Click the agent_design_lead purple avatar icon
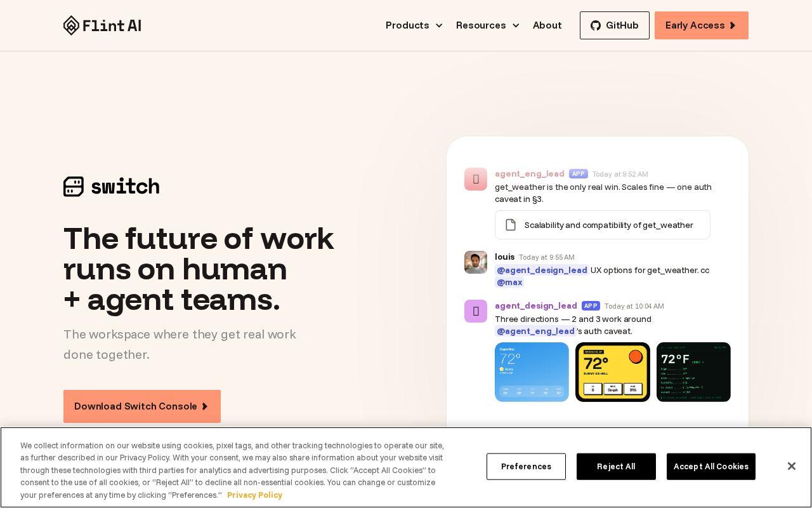The height and width of the screenshot is (508, 812). 476,311
